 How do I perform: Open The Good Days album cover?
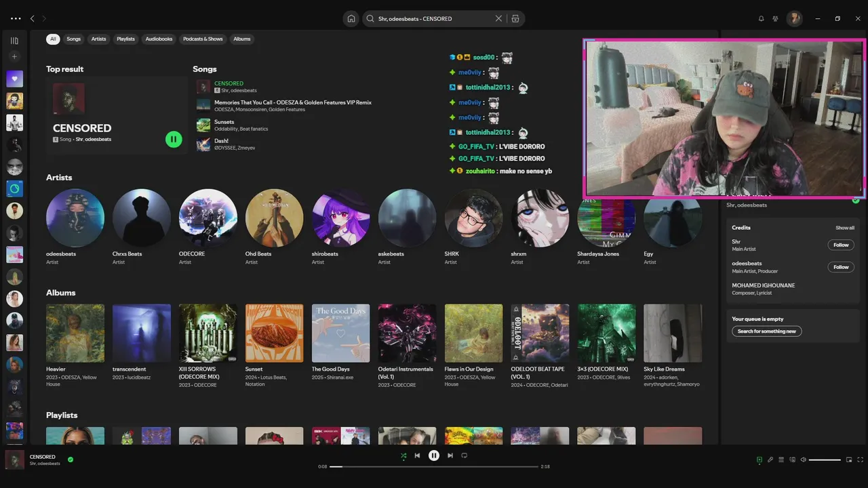pos(341,333)
